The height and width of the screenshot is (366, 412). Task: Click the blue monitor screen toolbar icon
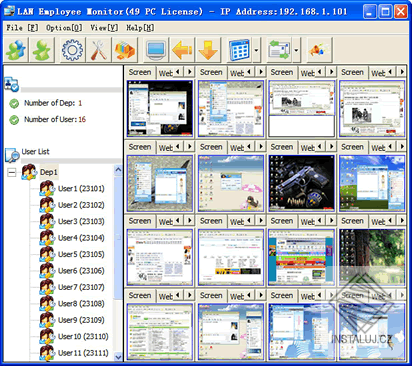[x=156, y=50]
